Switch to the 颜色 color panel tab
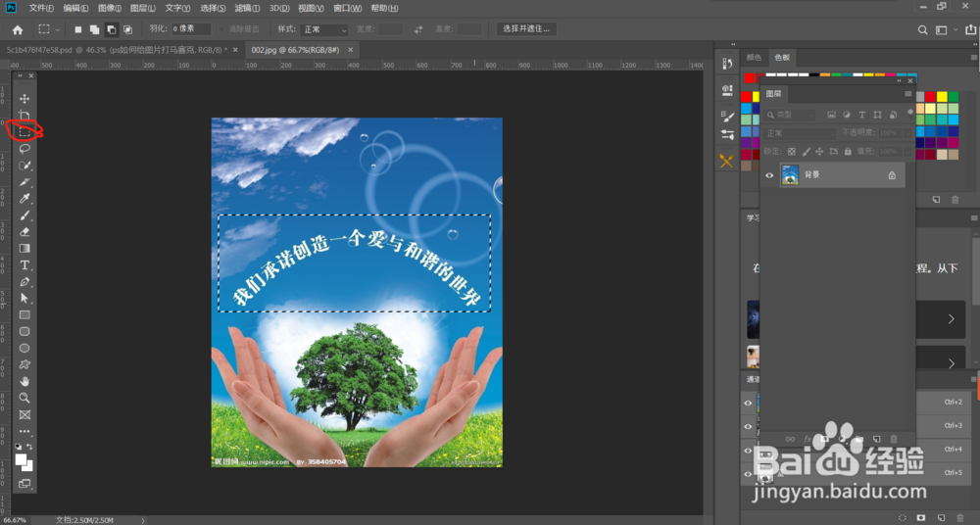980x525 pixels. pyautogui.click(x=754, y=58)
